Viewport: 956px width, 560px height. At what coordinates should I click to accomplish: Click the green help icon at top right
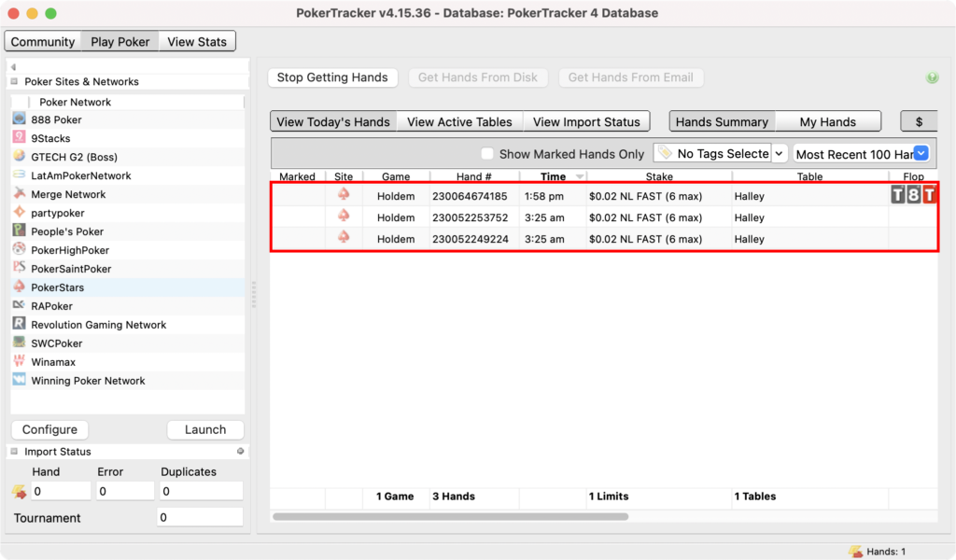coord(932,77)
